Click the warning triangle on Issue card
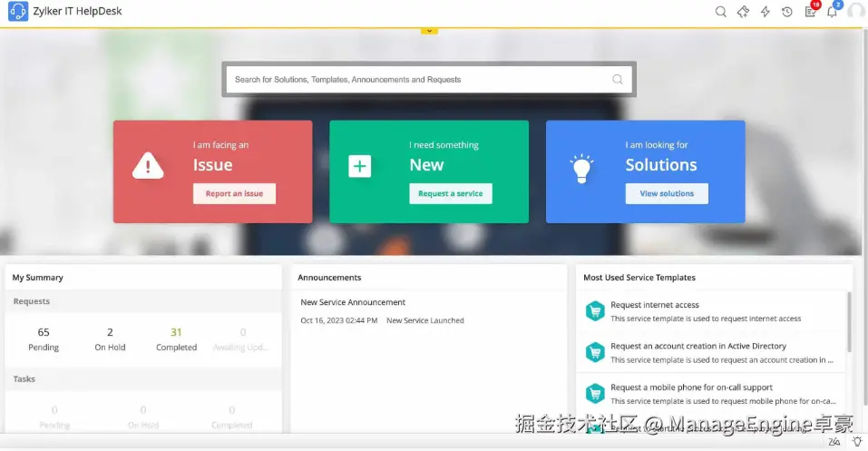 (148, 166)
